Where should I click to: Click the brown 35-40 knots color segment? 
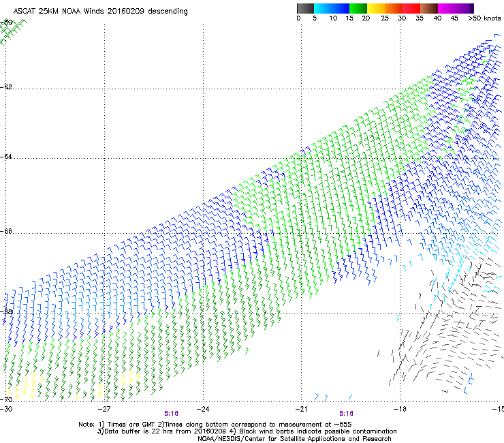point(429,8)
